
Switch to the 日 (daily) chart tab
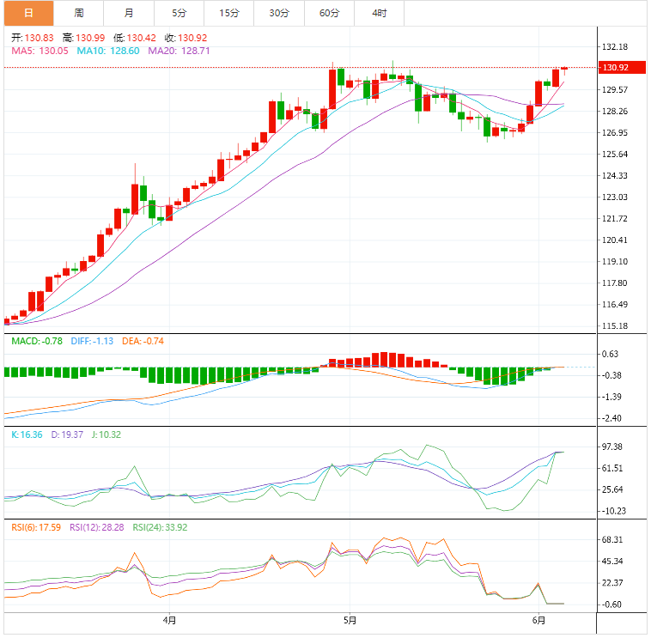[x=27, y=13]
